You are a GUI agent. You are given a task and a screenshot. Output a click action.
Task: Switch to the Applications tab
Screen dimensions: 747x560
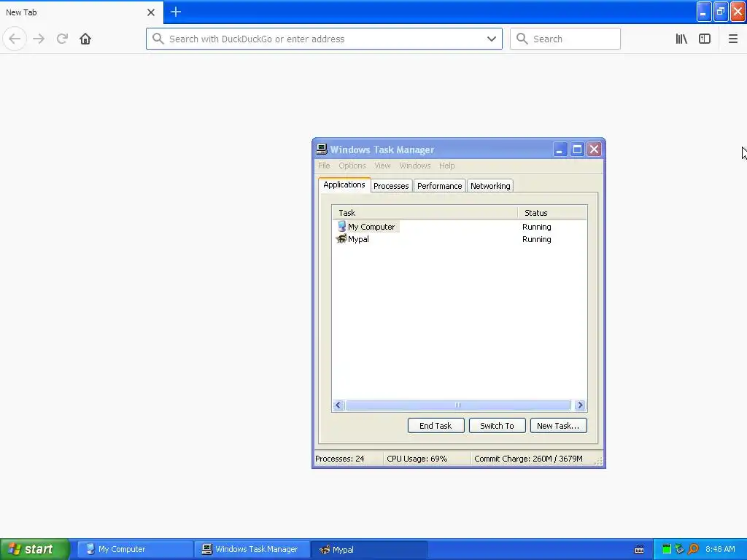(x=344, y=184)
